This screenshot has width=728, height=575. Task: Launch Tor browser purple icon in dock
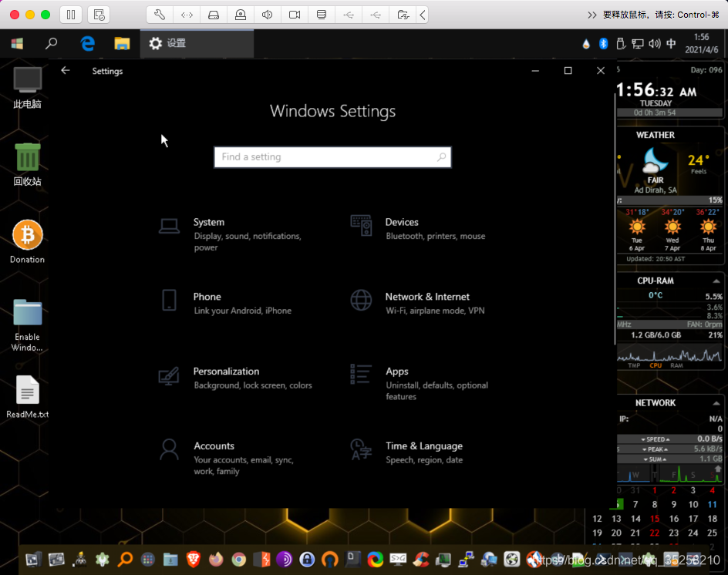coord(284,560)
